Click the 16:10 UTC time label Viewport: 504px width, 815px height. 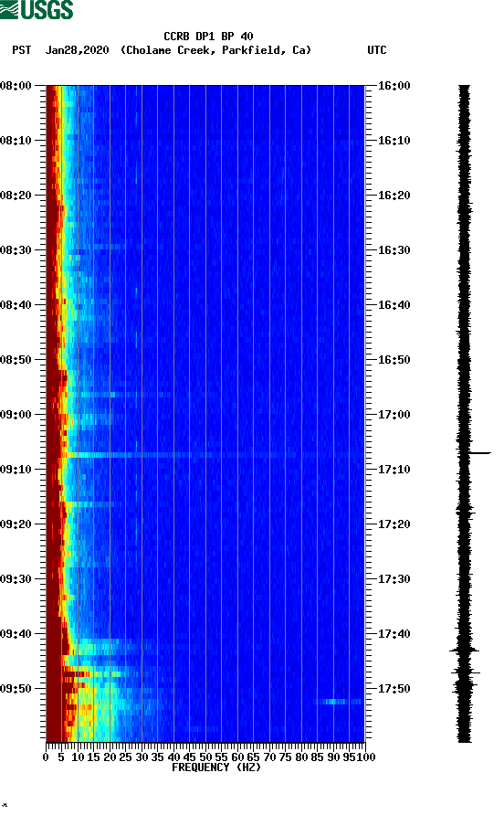tap(394, 141)
